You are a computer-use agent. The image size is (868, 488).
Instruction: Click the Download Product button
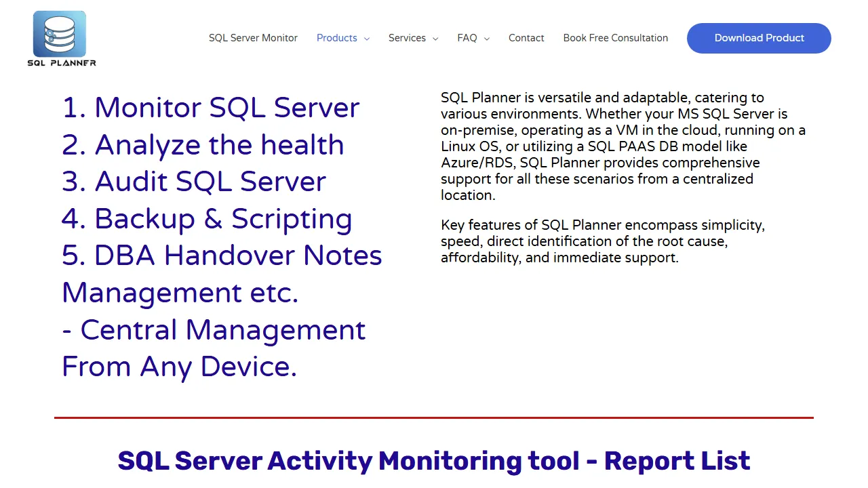(x=759, y=38)
